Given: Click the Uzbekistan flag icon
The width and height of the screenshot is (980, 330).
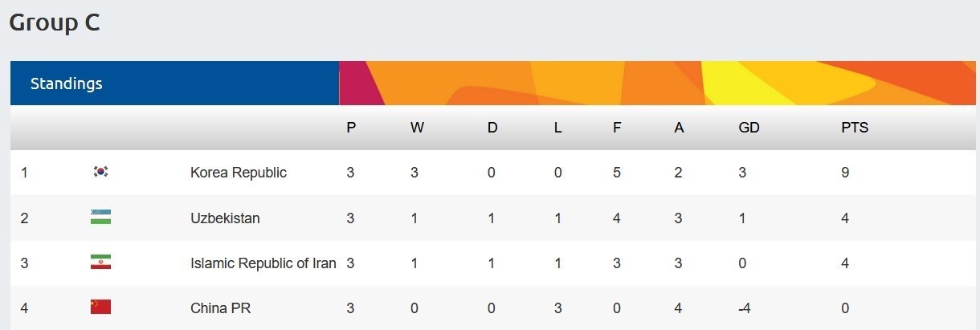Looking at the screenshot, I should 100,217.
